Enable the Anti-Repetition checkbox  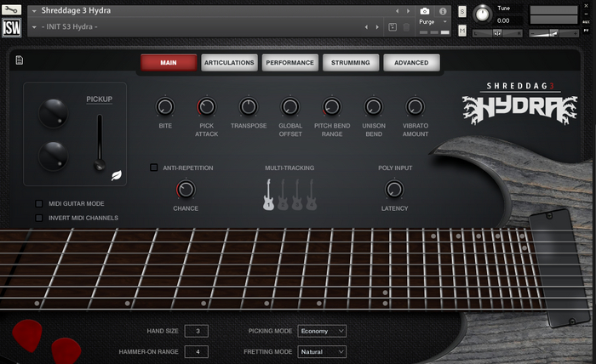pos(154,168)
